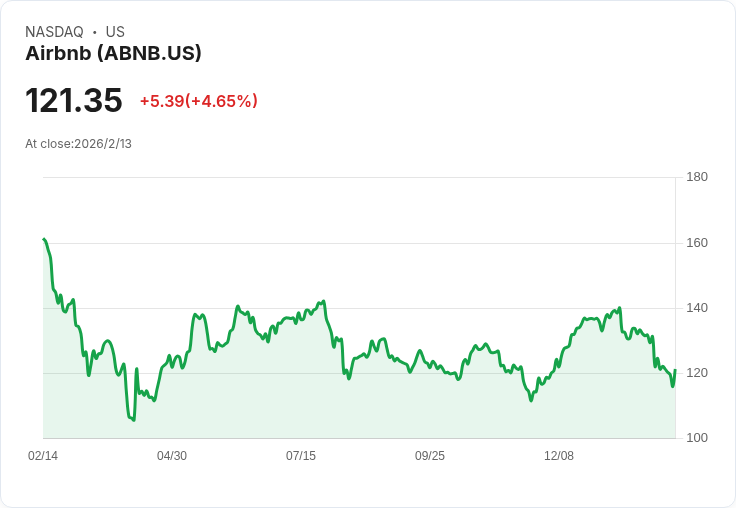
Task: Click the 140 y-axis value
Action: coord(697,307)
